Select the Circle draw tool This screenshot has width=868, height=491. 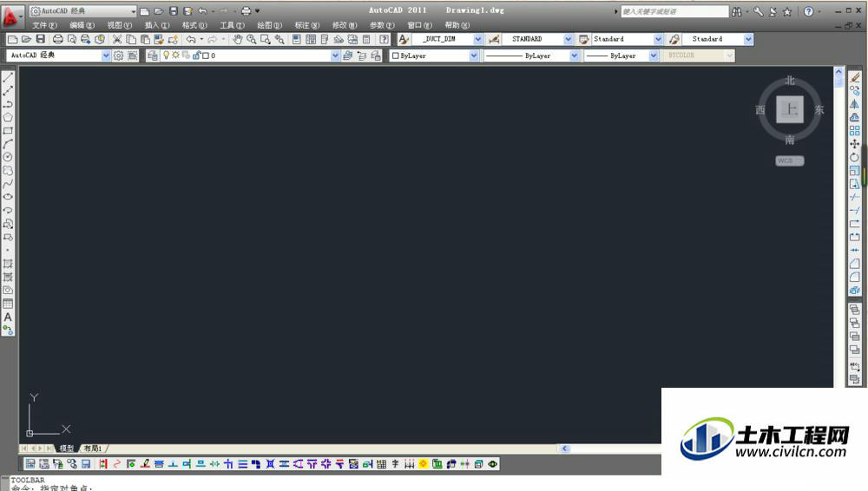click(x=8, y=157)
